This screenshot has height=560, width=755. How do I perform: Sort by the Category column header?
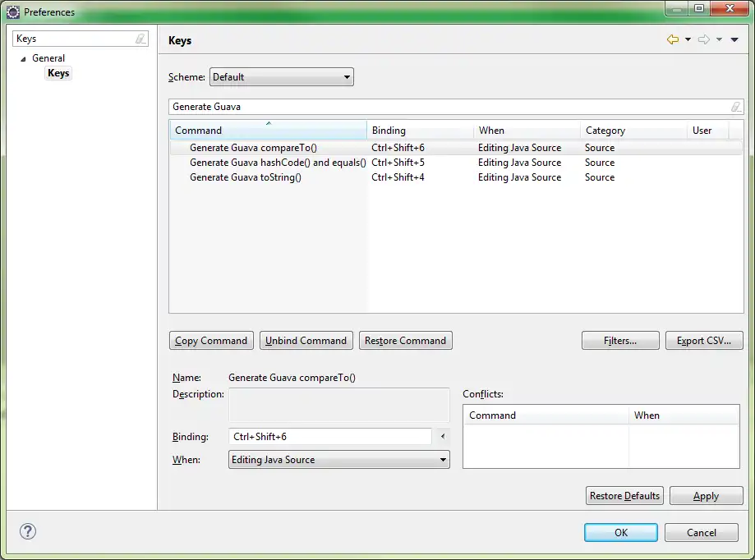[633, 131]
